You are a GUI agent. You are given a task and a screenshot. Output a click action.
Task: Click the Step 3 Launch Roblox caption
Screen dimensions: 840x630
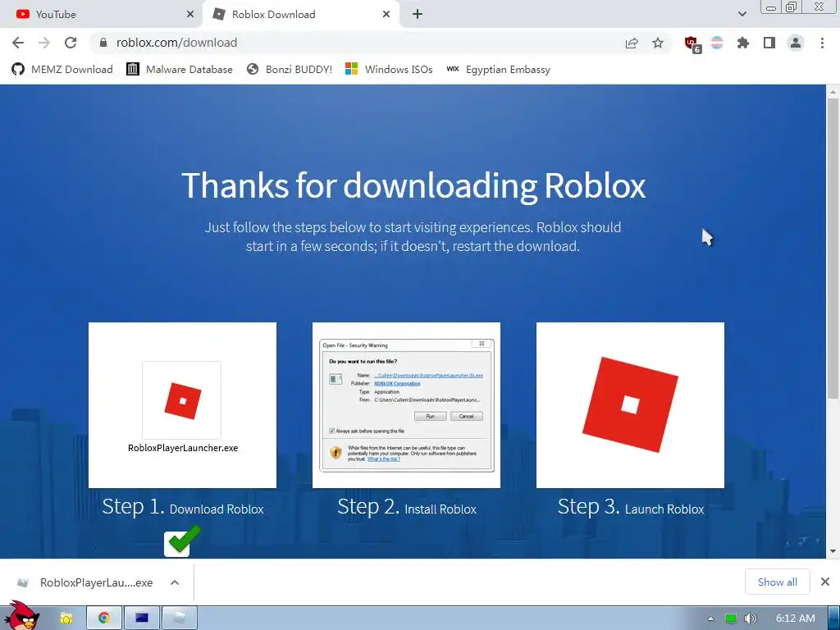[x=631, y=507]
